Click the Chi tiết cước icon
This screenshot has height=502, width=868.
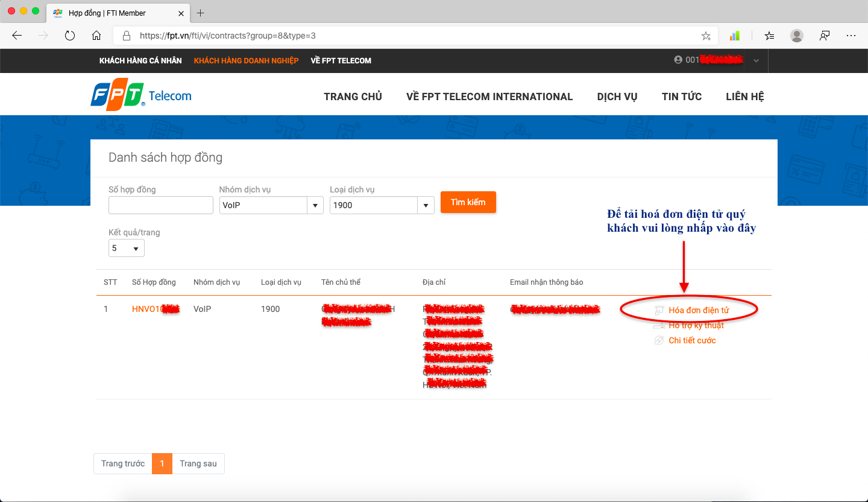click(659, 340)
